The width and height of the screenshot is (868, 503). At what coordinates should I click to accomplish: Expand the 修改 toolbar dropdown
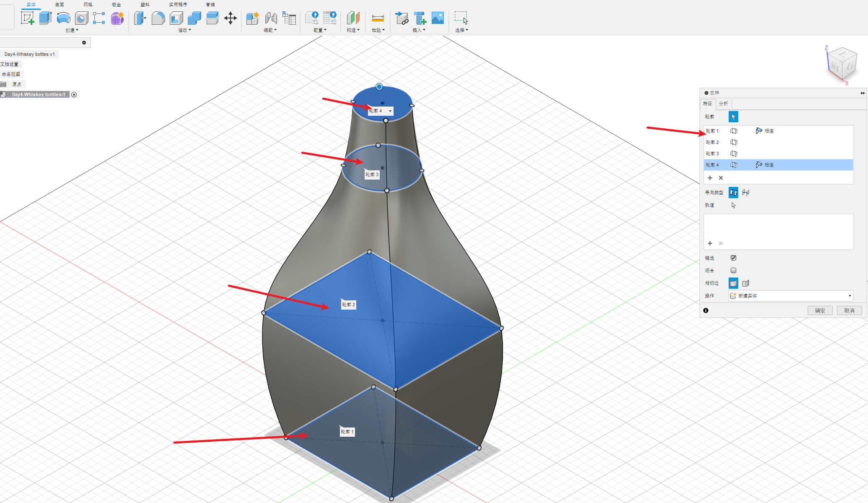pyautogui.click(x=184, y=30)
